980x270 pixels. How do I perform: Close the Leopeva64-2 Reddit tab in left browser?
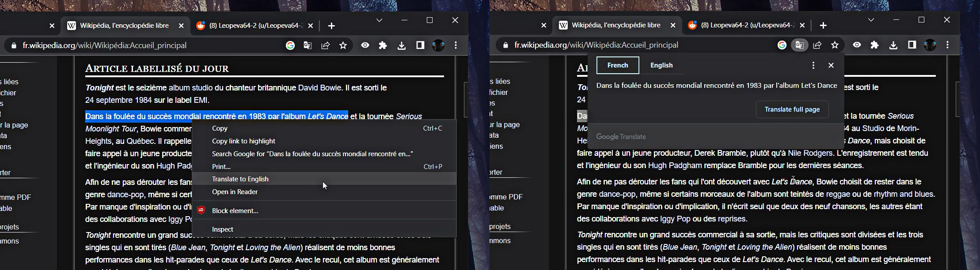(311, 26)
